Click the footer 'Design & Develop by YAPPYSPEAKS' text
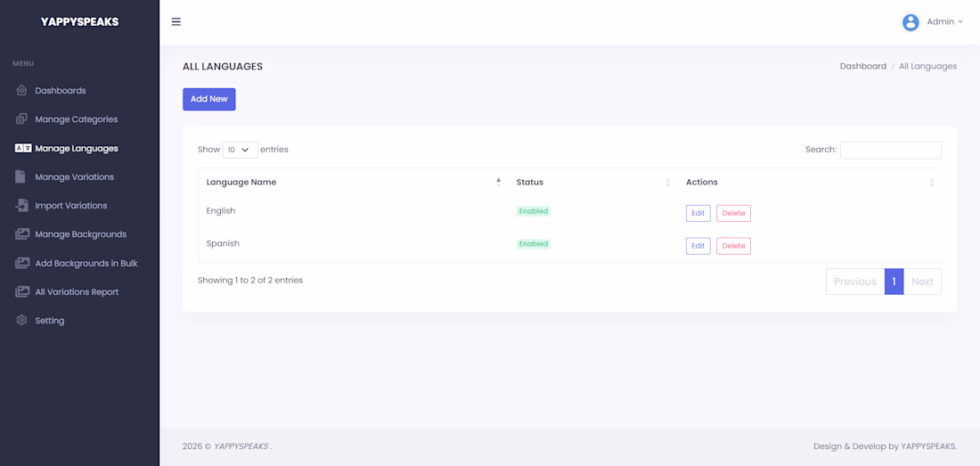The height and width of the screenshot is (466, 980). [x=885, y=446]
